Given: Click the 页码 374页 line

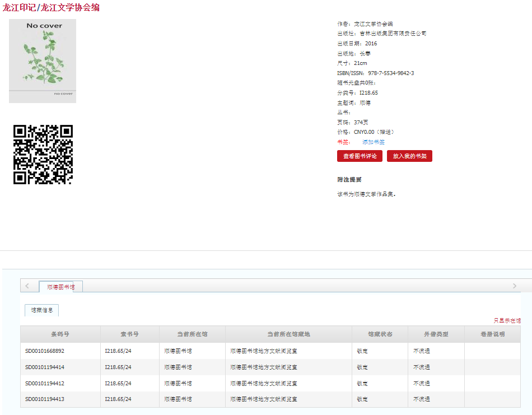Looking at the screenshot, I should click(x=352, y=122).
